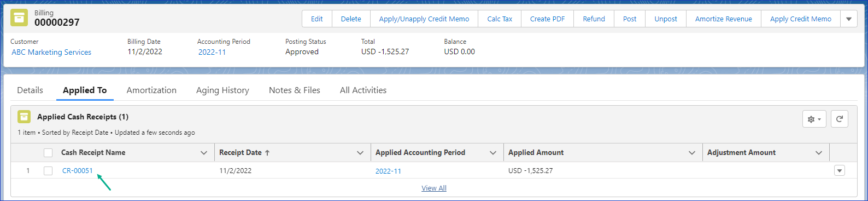Click the Billing Date value 11/2/2022

coord(145,52)
